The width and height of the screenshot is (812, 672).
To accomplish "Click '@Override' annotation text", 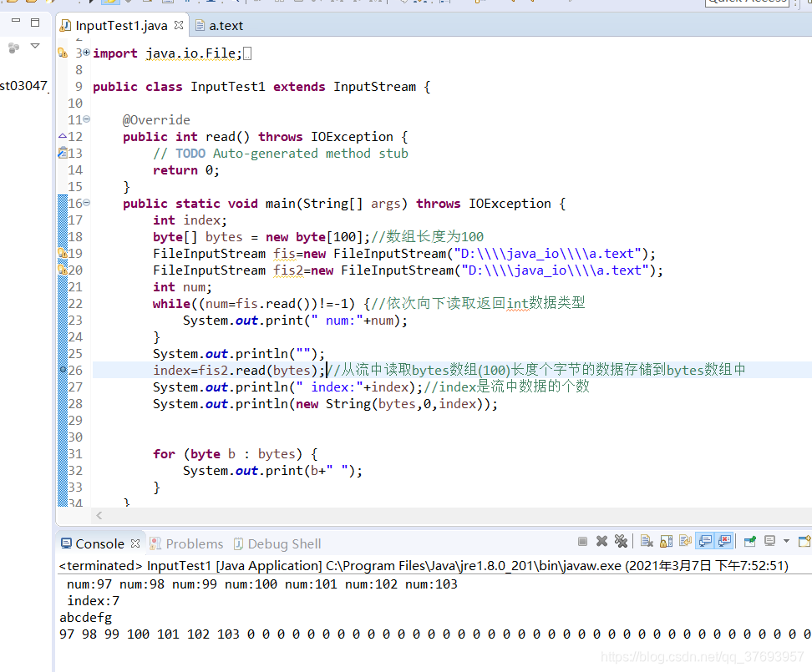I will pos(156,120).
